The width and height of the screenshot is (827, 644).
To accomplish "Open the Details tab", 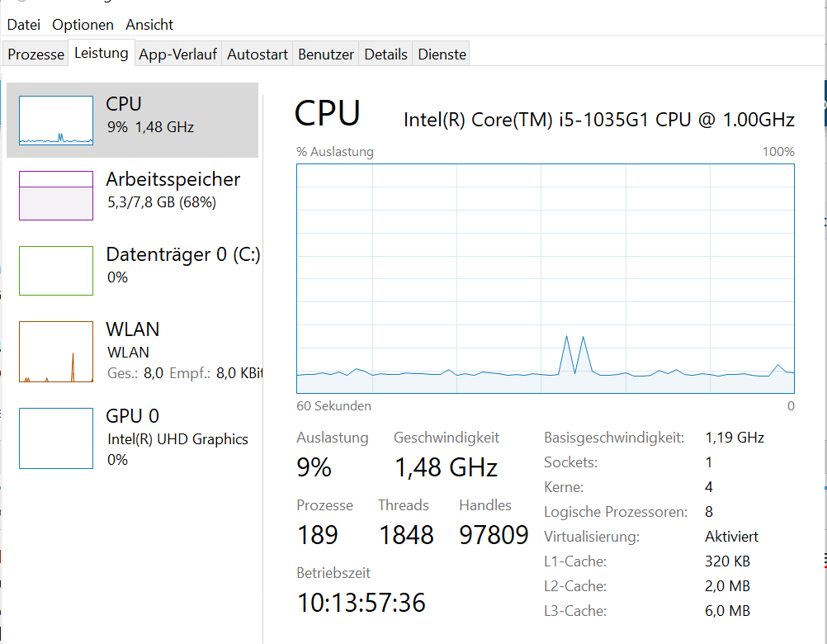I will click(x=385, y=54).
